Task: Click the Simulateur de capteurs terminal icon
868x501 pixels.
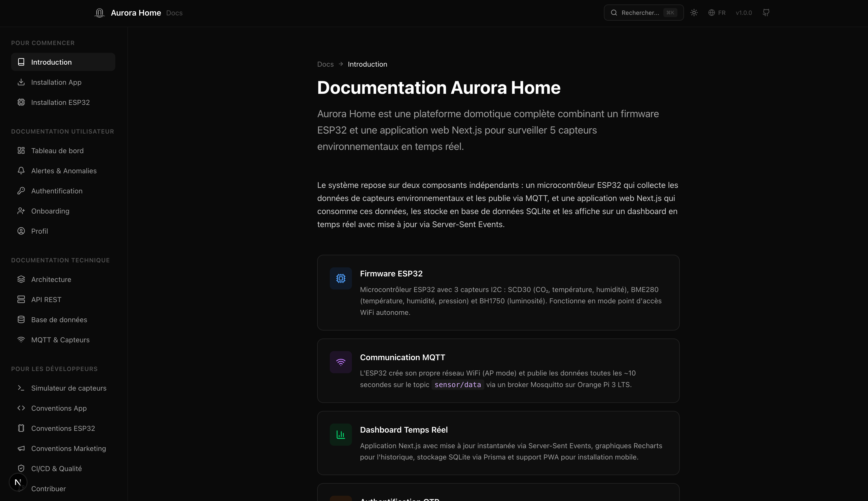Action: (21, 388)
